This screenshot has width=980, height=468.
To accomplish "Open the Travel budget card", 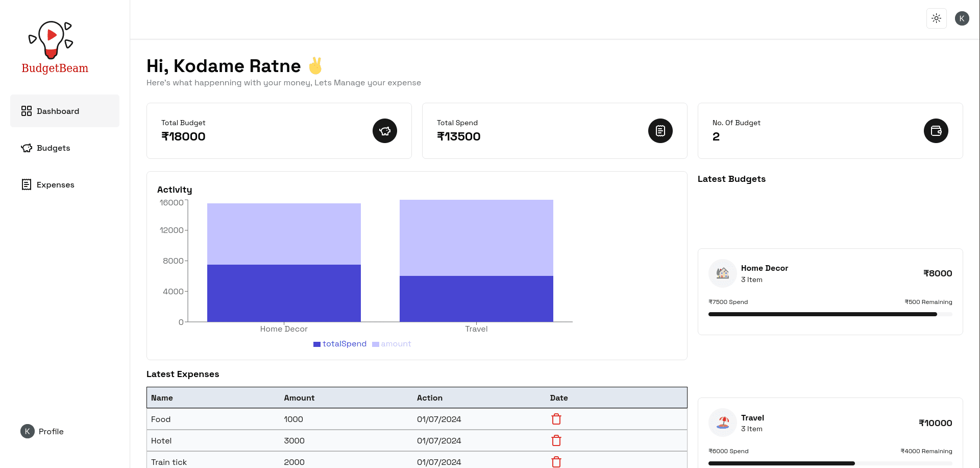I will (x=829, y=432).
